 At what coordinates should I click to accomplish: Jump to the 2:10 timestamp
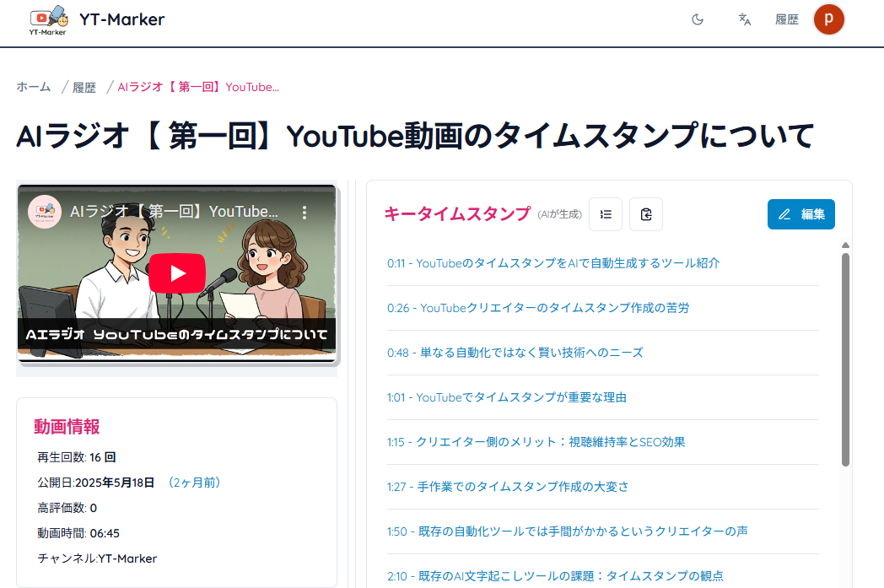(x=555, y=576)
